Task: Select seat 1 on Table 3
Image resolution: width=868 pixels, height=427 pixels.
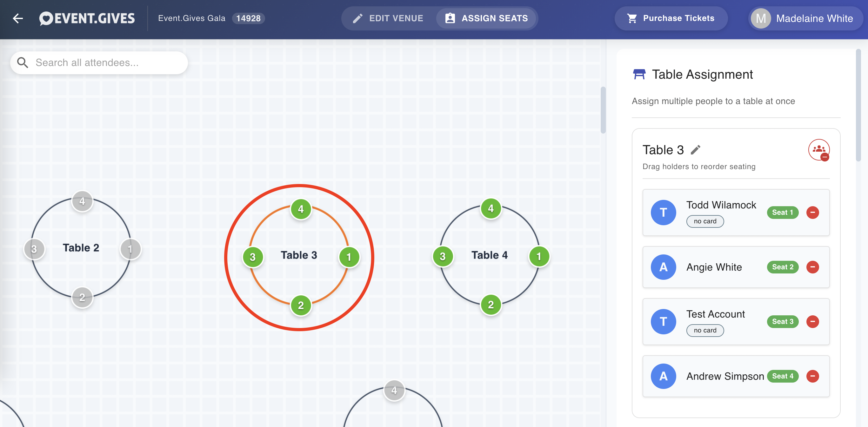Action: click(x=349, y=257)
